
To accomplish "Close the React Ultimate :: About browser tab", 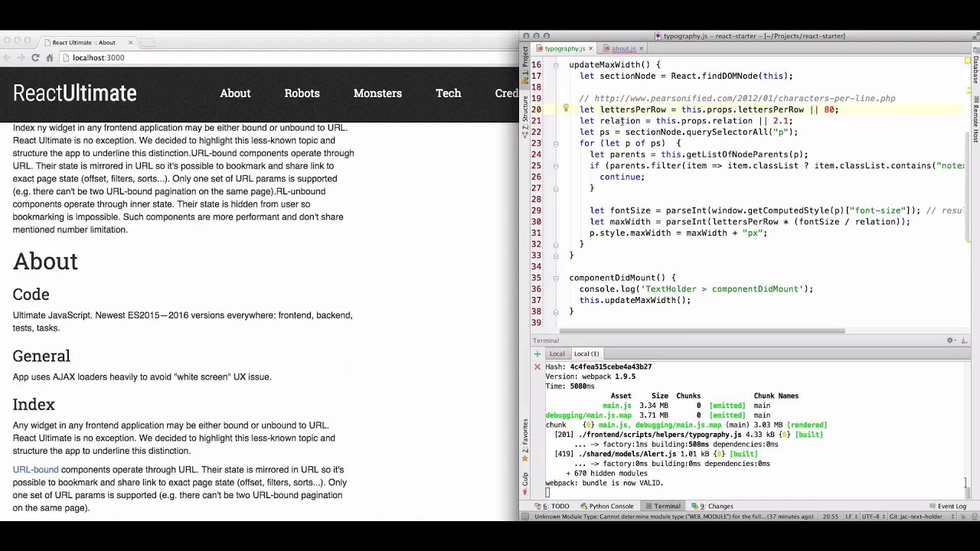I will click(130, 42).
